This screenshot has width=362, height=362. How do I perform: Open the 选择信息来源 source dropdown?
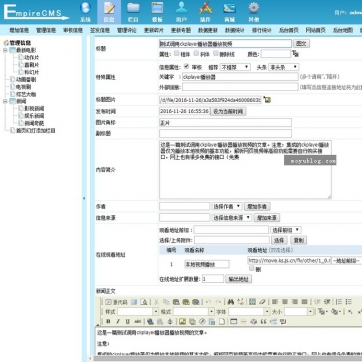point(232,218)
